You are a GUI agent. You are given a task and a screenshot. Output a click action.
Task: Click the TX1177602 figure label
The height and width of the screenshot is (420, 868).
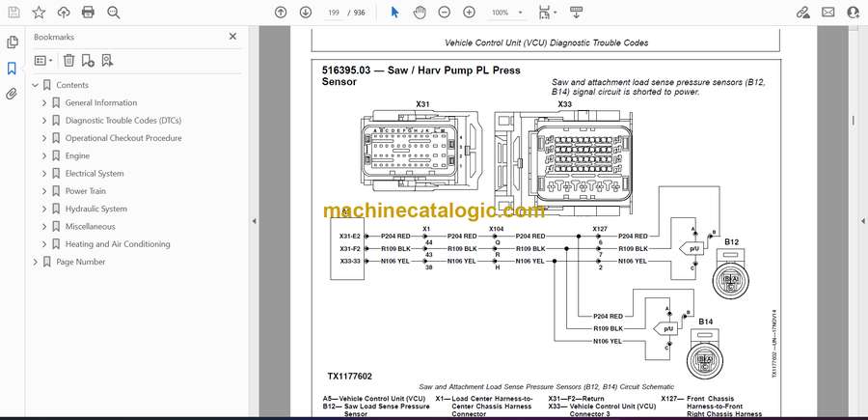coord(349,377)
